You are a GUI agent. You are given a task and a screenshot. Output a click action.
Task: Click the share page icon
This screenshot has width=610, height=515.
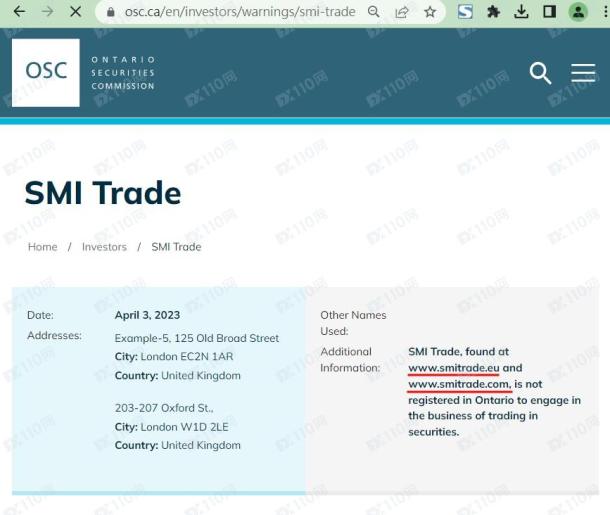click(x=401, y=12)
